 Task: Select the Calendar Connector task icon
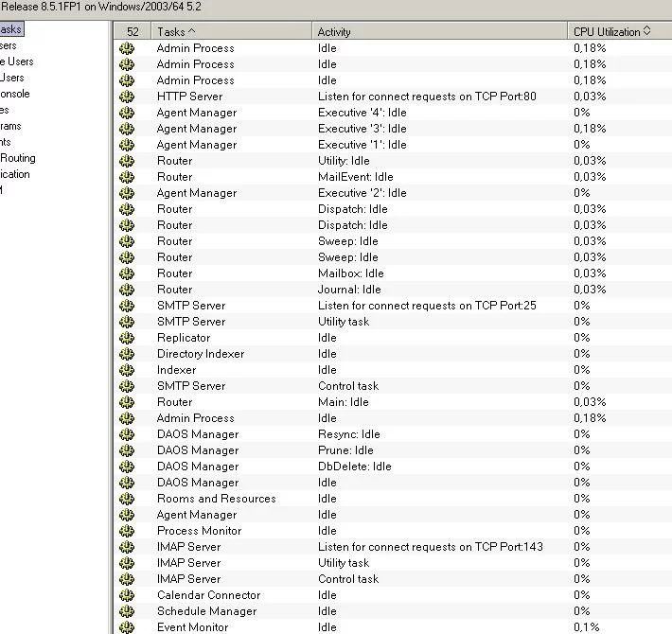point(127,595)
